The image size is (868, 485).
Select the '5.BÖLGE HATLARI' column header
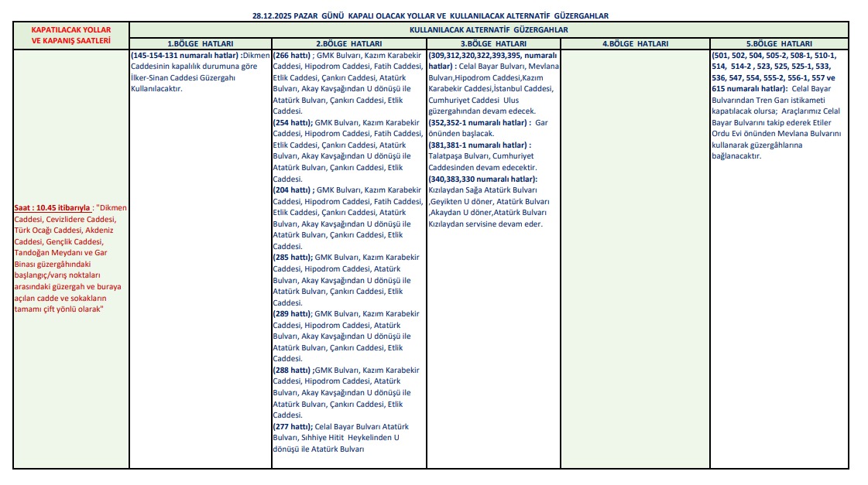[778, 44]
